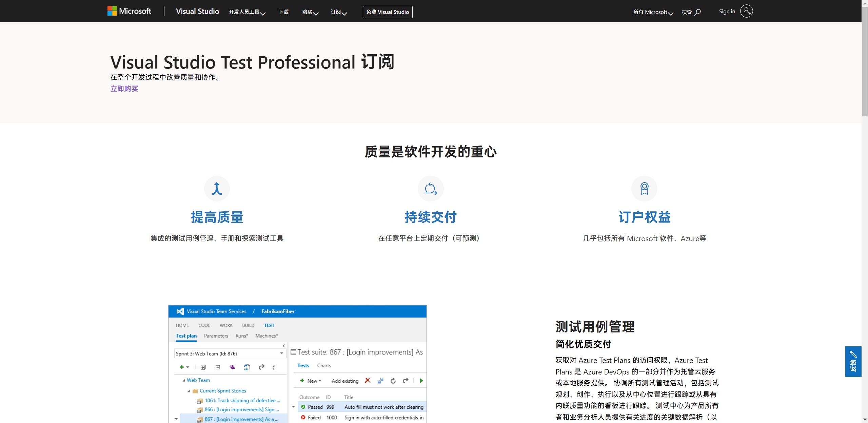Click the 测试用例管理 heading text

(x=595, y=327)
